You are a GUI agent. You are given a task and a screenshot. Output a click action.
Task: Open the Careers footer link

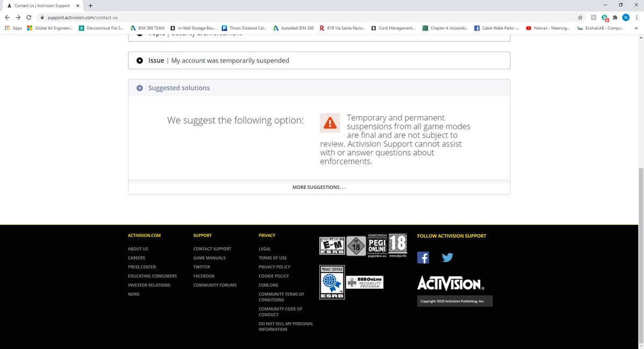136,258
